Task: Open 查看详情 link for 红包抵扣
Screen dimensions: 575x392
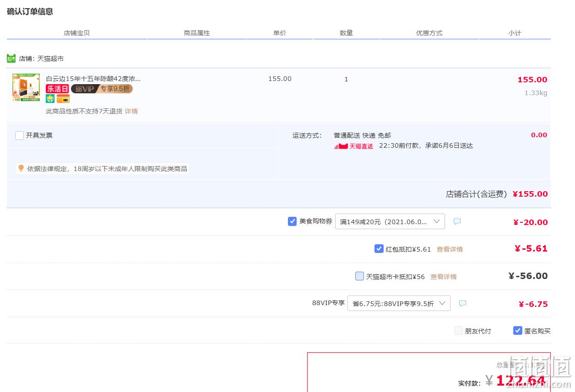Action: tap(450, 249)
